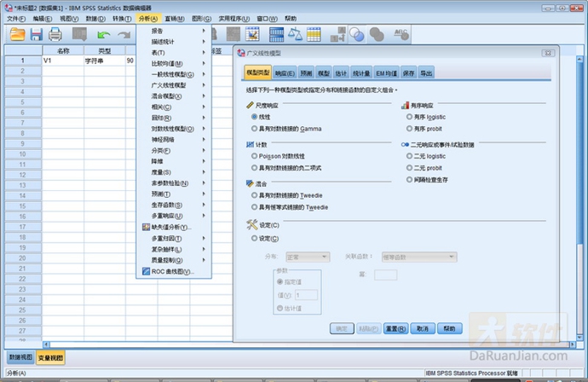Open the 关联函数 link function dropdown
588x382 pixels.
[419, 257]
